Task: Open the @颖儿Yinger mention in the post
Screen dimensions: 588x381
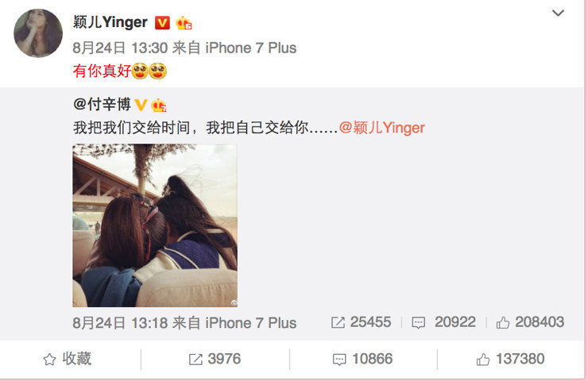Action: pos(381,128)
